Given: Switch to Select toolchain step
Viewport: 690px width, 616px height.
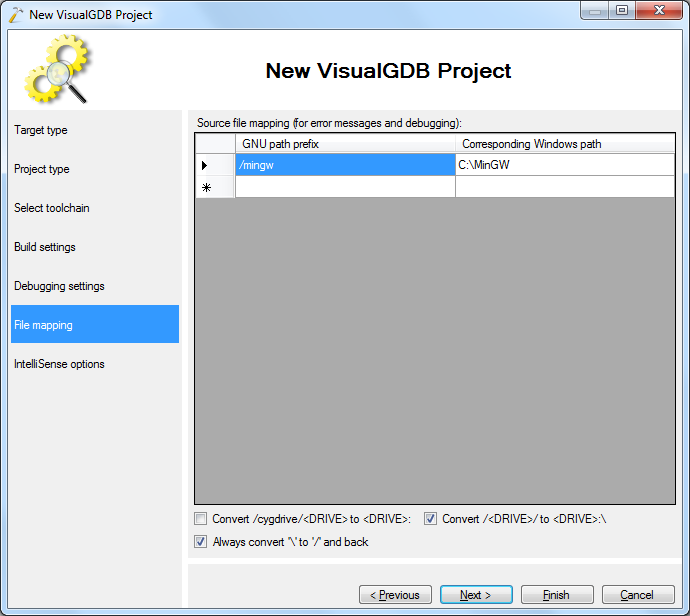Looking at the screenshot, I should (x=95, y=208).
